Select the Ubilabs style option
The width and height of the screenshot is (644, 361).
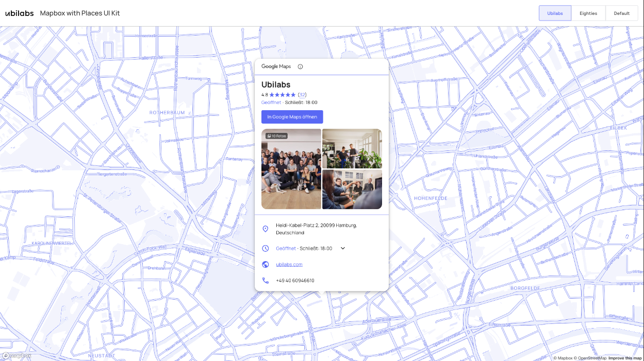tap(555, 13)
